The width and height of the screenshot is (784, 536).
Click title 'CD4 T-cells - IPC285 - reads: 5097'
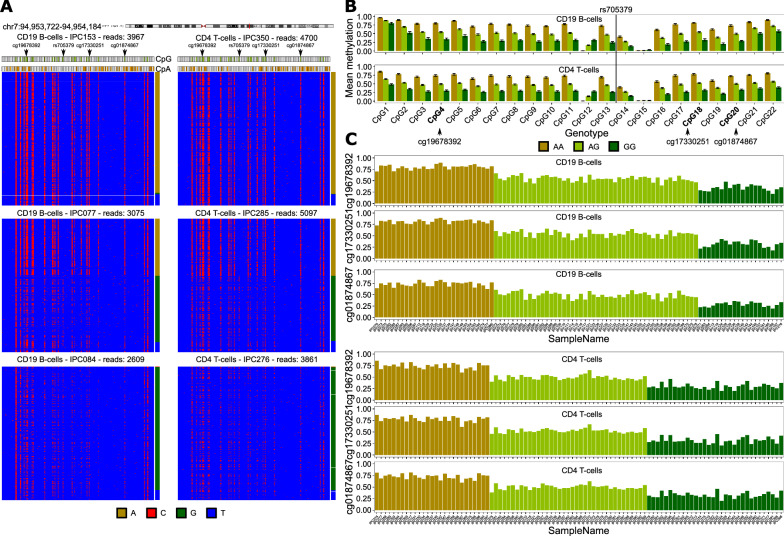pos(256,213)
